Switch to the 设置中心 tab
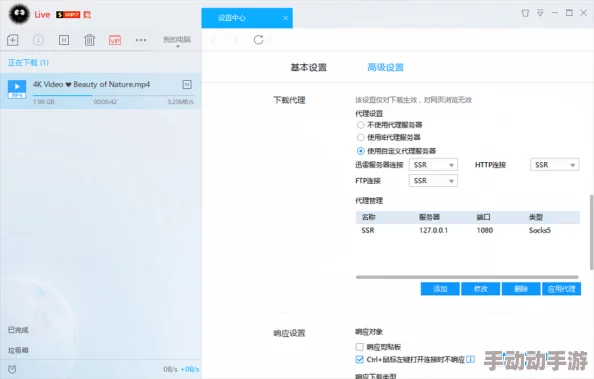Viewport: 594px width, 379px height. click(247, 18)
